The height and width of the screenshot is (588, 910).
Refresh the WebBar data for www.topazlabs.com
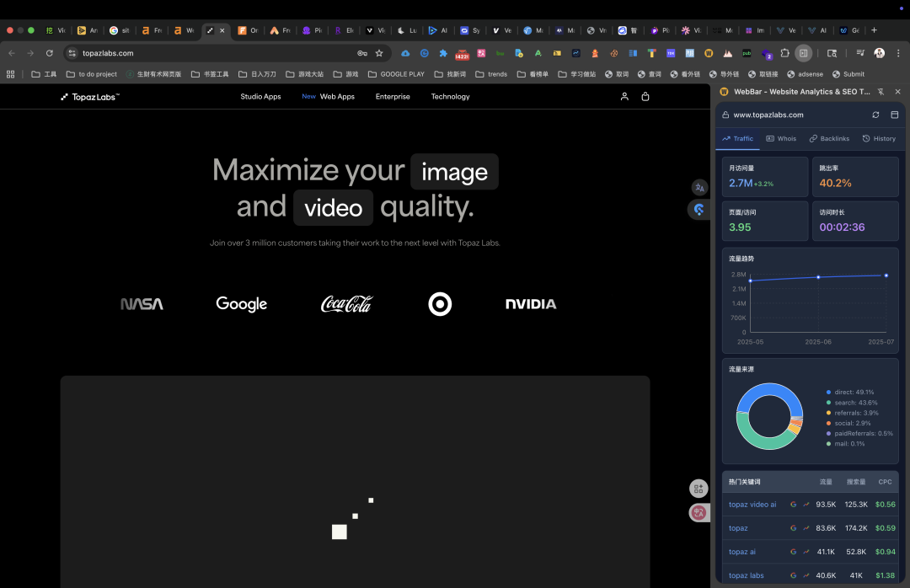(875, 115)
